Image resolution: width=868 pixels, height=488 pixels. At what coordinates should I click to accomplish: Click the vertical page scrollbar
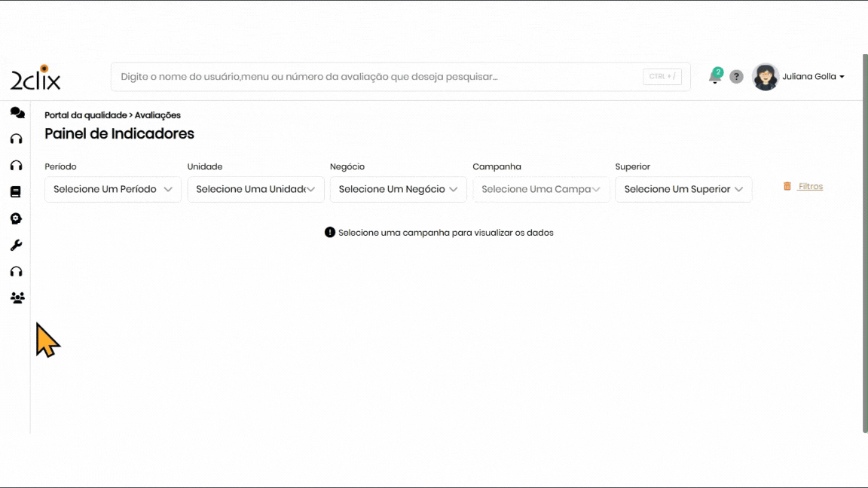(x=864, y=241)
